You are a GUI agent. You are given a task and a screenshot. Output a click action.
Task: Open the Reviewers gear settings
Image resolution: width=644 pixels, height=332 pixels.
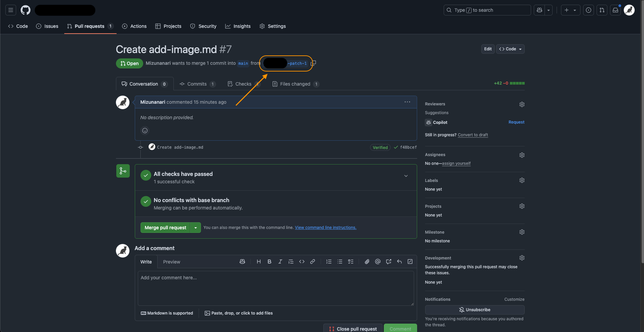click(522, 104)
